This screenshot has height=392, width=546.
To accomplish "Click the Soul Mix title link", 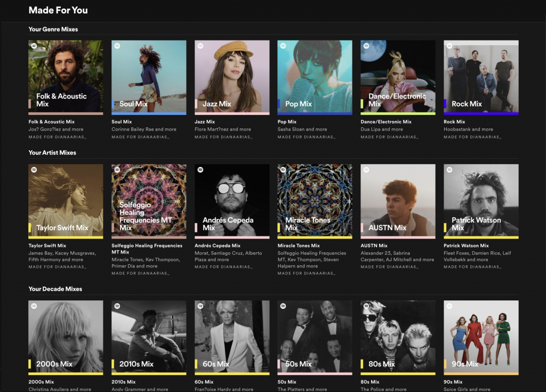I will click(122, 122).
